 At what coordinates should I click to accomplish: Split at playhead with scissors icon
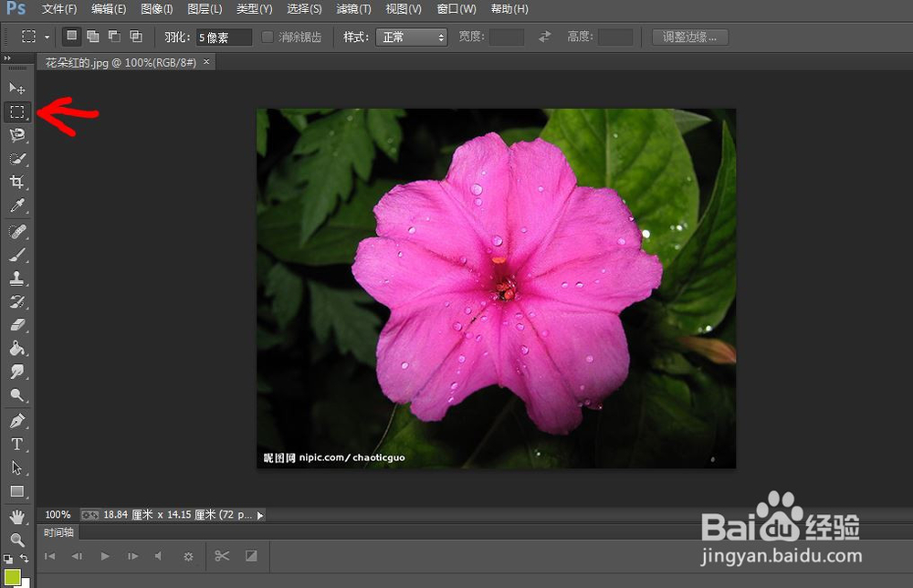pos(222,556)
